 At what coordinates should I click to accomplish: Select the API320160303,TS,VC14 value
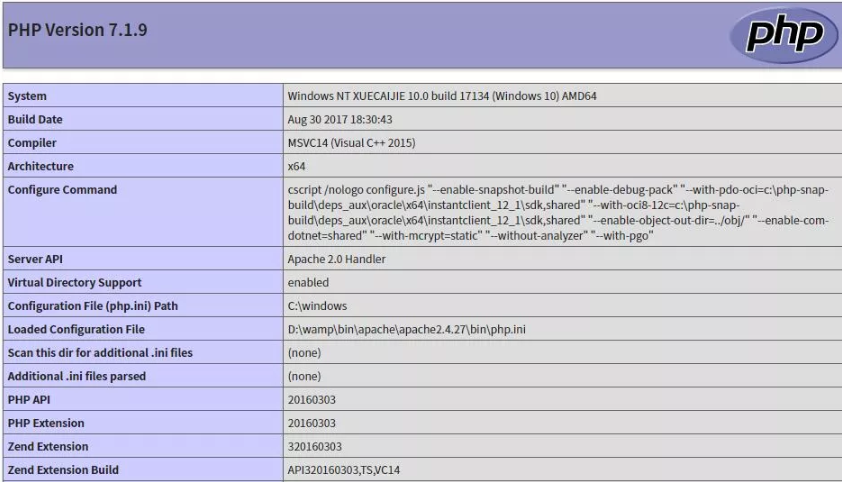[344, 470]
